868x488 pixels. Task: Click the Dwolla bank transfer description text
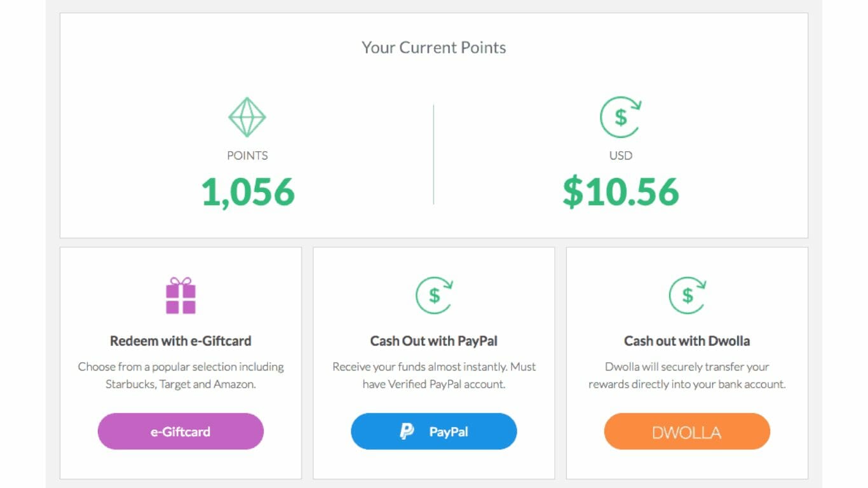click(x=687, y=376)
